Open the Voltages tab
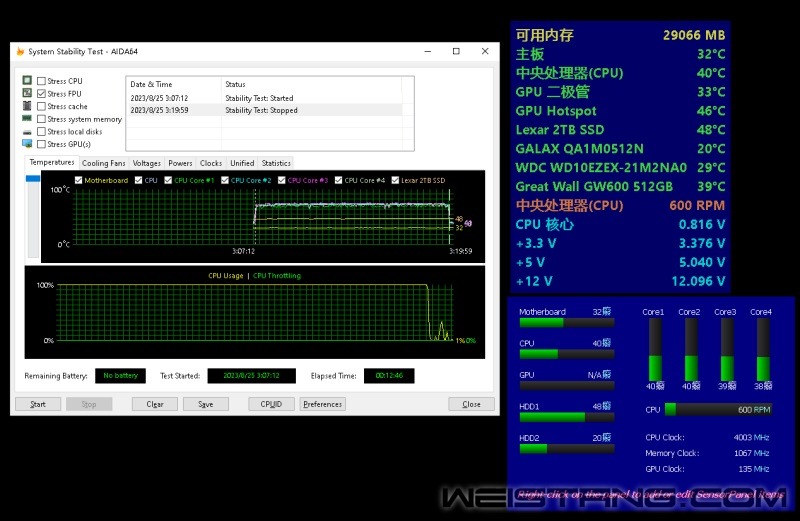This screenshot has height=521, width=800. [147, 163]
